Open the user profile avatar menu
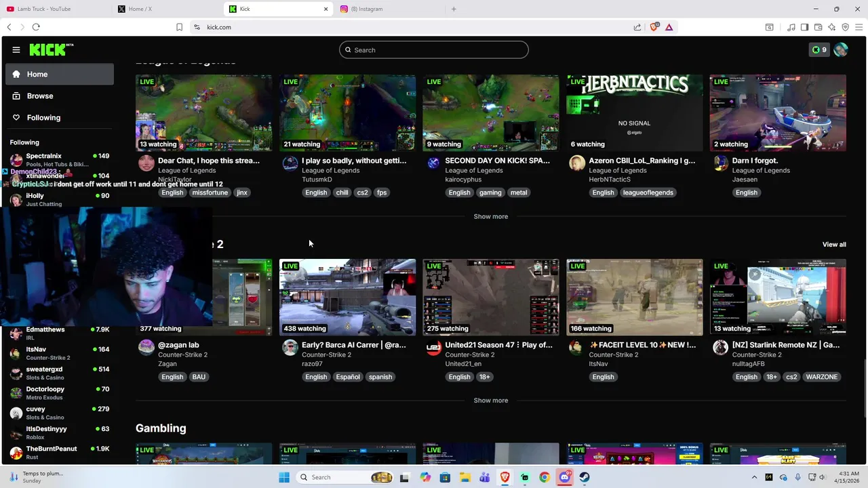This screenshot has width=868, height=488. point(841,49)
